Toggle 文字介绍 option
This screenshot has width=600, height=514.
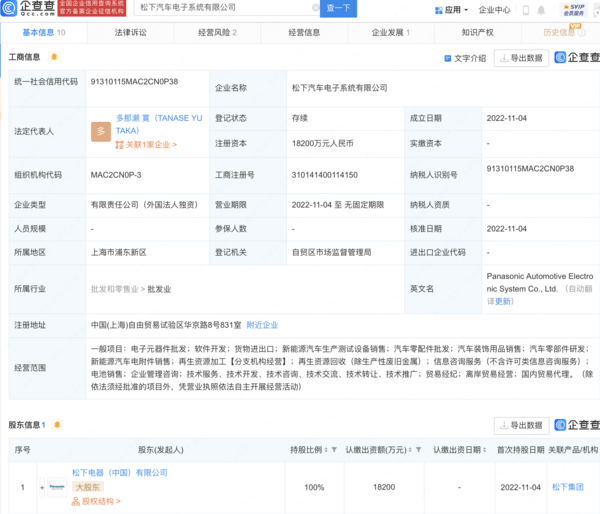click(465, 58)
